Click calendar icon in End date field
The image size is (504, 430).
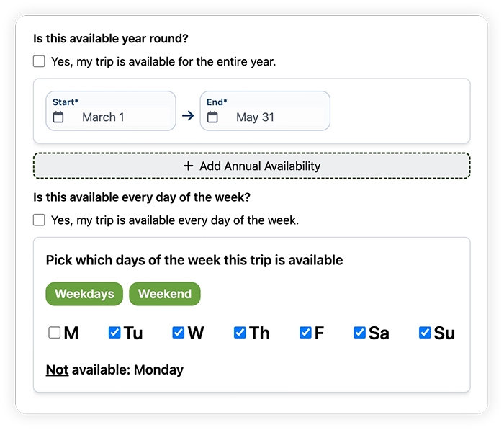212,117
